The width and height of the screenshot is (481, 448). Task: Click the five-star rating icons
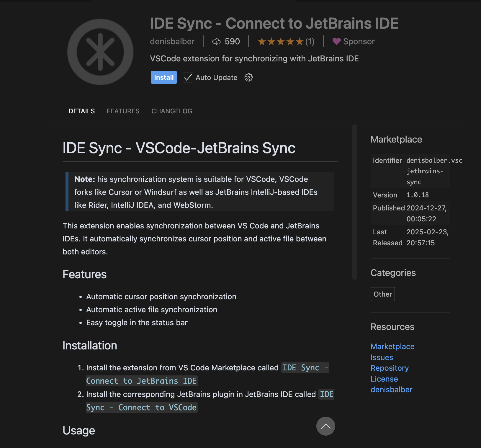pos(281,42)
